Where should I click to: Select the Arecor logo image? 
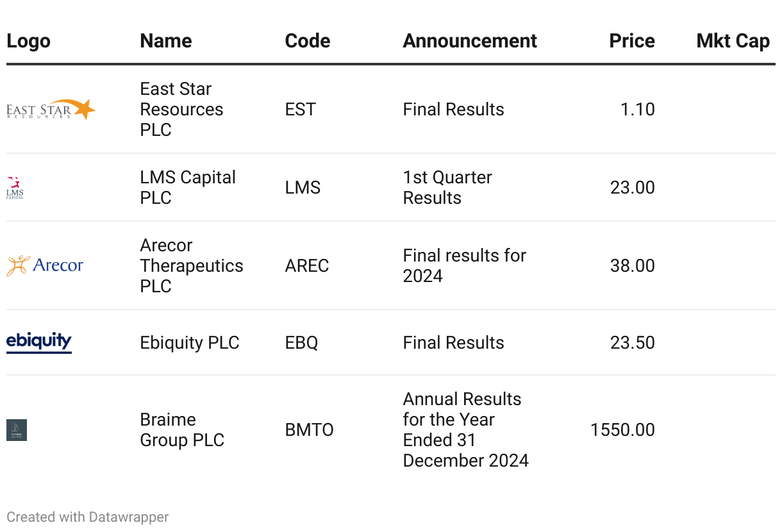pyautogui.click(x=45, y=265)
